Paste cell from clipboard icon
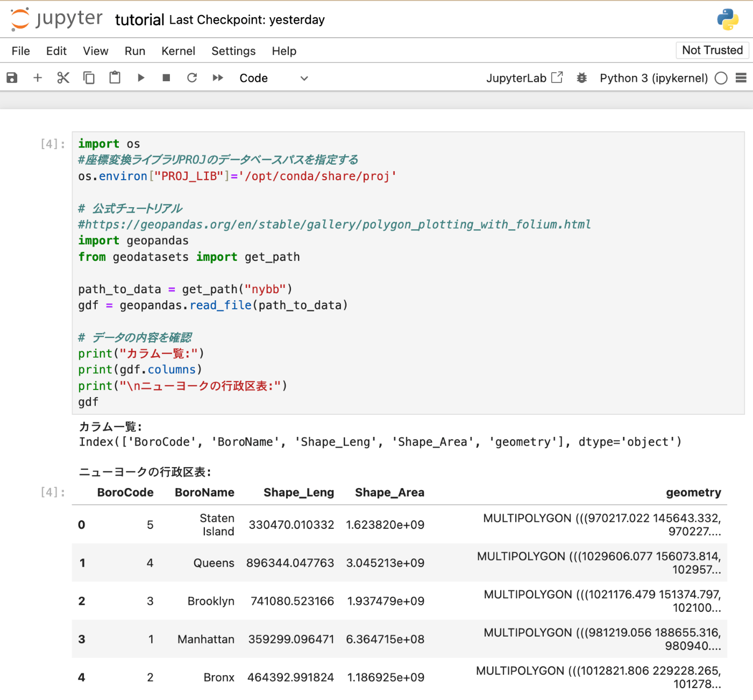The image size is (753, 700). click(115, 78)
